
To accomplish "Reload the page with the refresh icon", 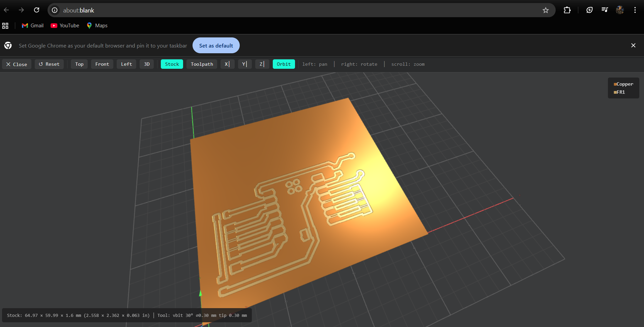I will point(37,10).
